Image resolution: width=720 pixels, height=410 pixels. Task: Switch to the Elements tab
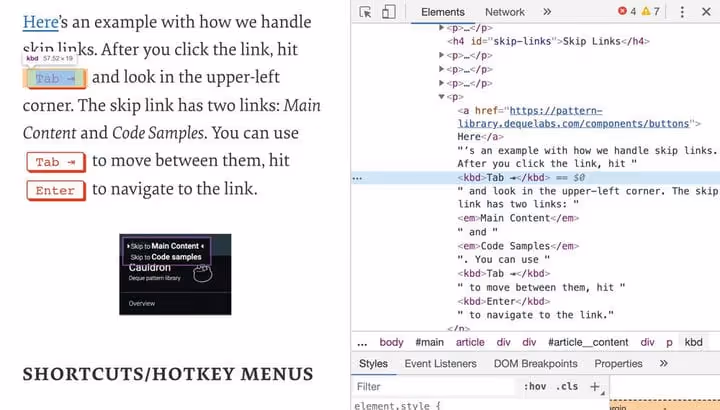[x=443, y=12]
